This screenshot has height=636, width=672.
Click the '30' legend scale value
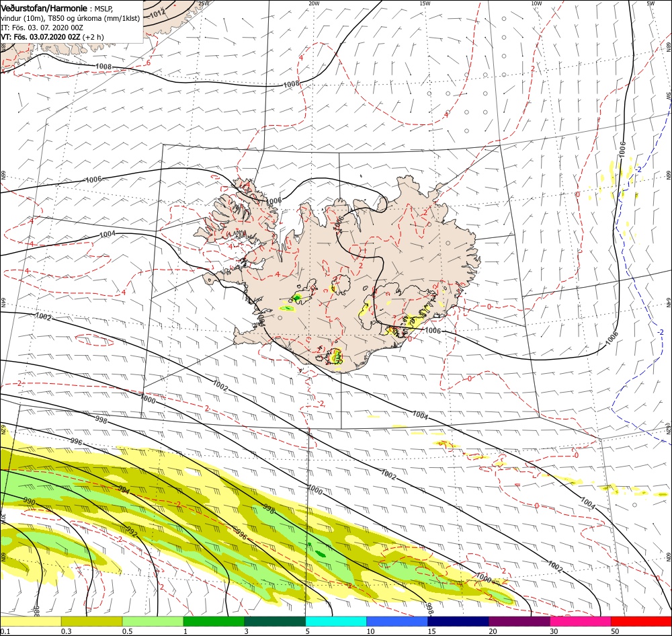(x=554, y=631)
